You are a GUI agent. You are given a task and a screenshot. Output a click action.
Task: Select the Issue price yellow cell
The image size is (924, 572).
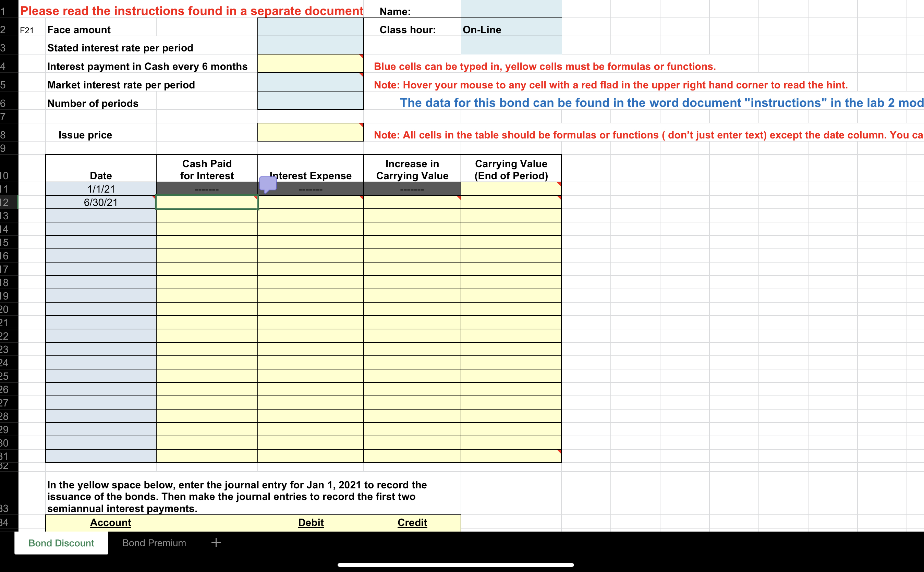coord(309,132)
